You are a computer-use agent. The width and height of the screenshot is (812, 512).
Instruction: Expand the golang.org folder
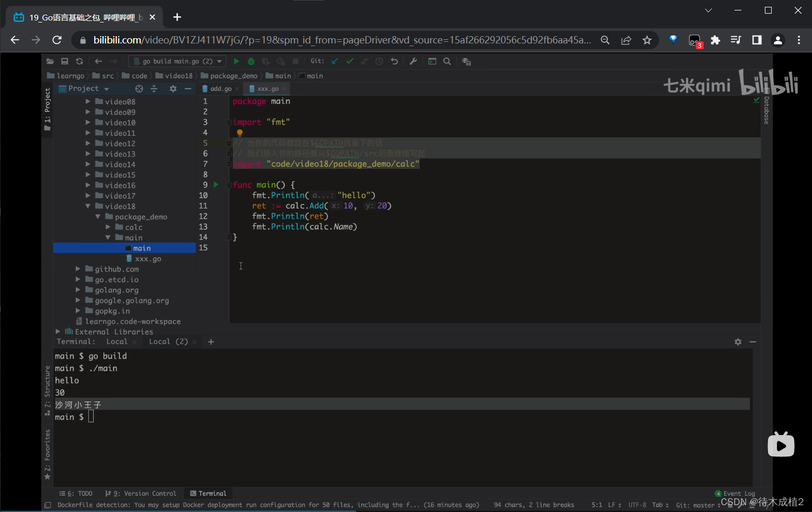78,290
